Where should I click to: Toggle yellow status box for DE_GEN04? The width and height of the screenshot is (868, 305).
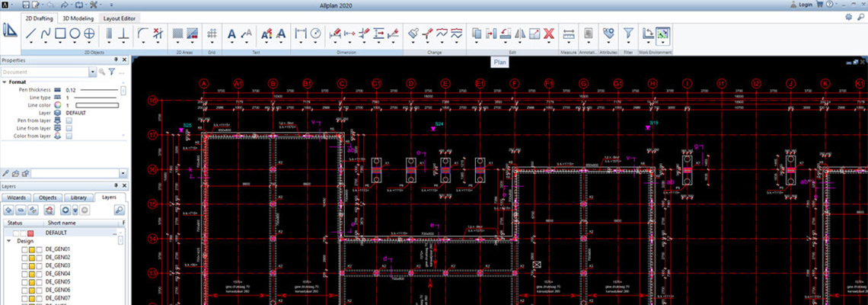pyautogui.click(x=31, y=274)
